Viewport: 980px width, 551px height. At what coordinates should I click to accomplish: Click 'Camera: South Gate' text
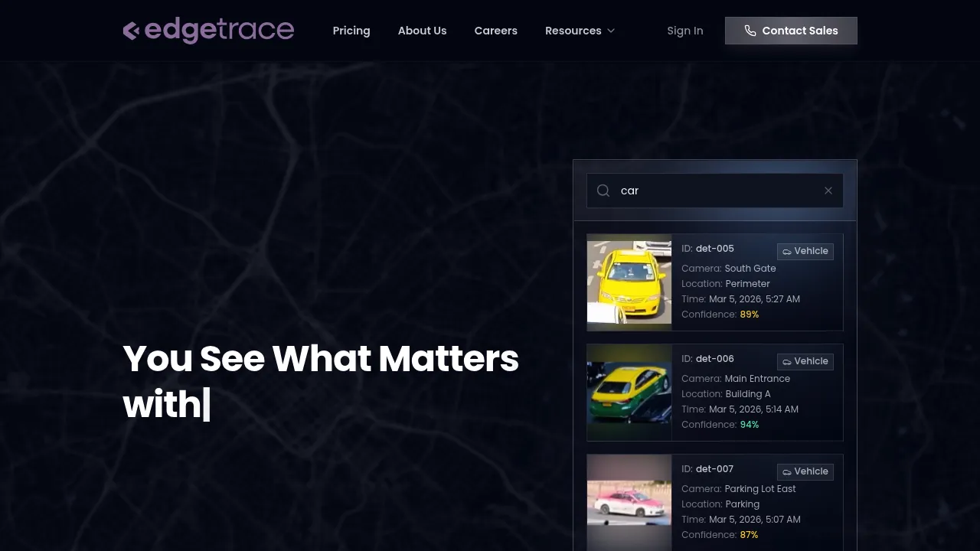pyautogui.click(x=729, y=269)
